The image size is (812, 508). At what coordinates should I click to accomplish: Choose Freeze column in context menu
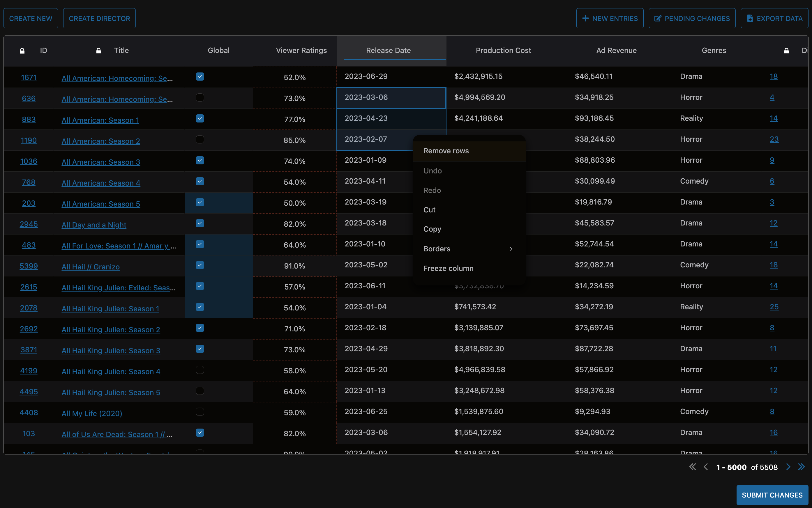point(448,269)
